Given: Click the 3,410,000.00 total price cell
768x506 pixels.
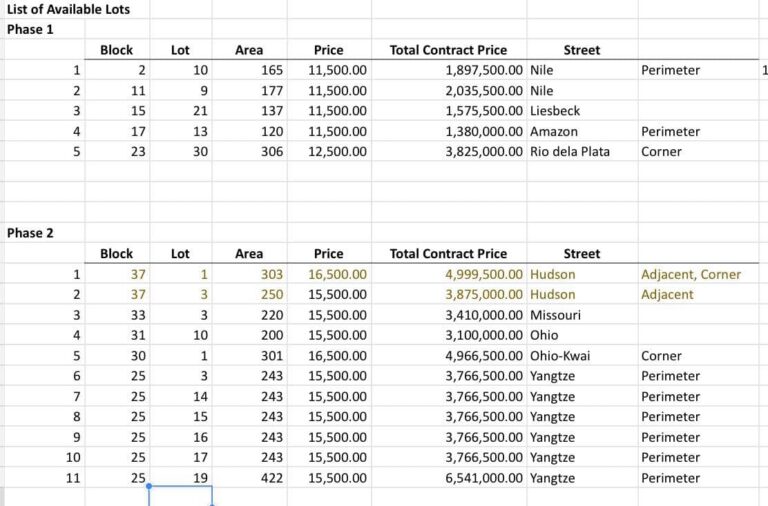Looking at the screenshot, I should pos(484,315).
